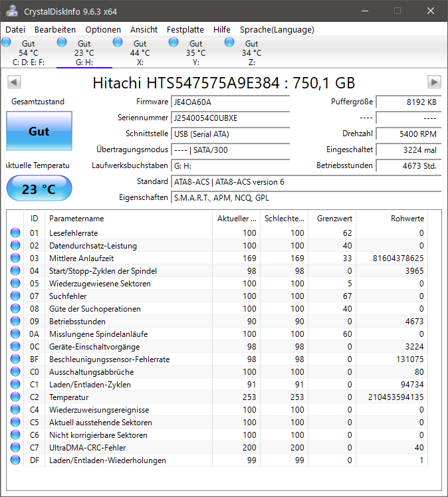Click status icon of Suchfehler row
The width and height of the screenshot is (448, 497).
15,296
